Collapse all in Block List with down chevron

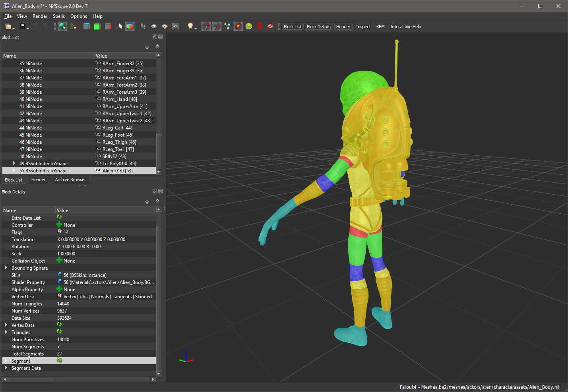[147, 47]
